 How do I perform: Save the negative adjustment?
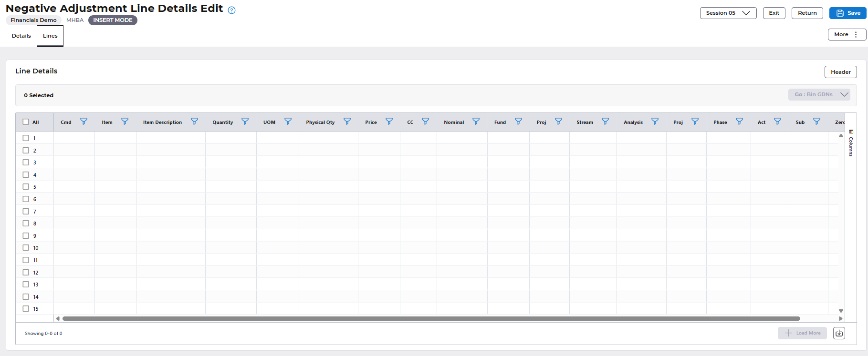[848, 13]
